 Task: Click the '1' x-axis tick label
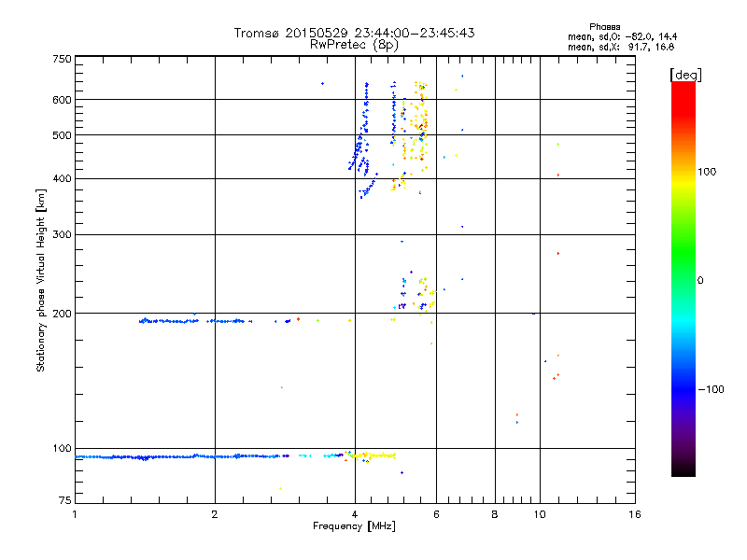pos(75,514)
